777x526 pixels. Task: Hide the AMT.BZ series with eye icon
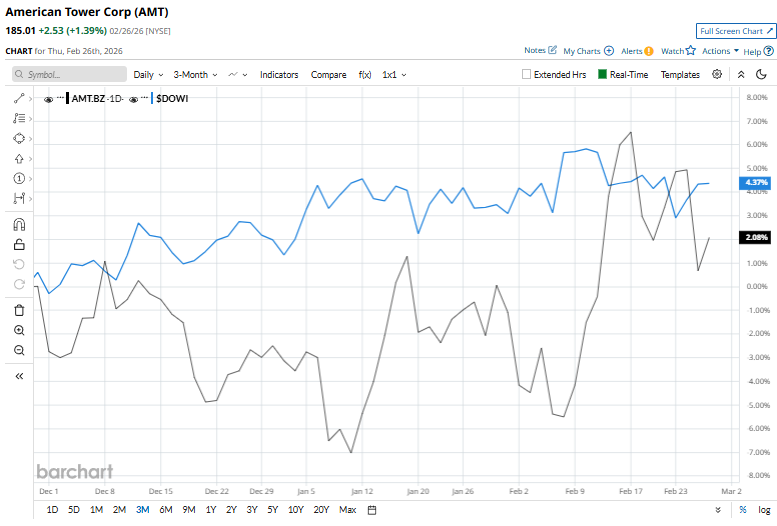click(x=48, y=99)
